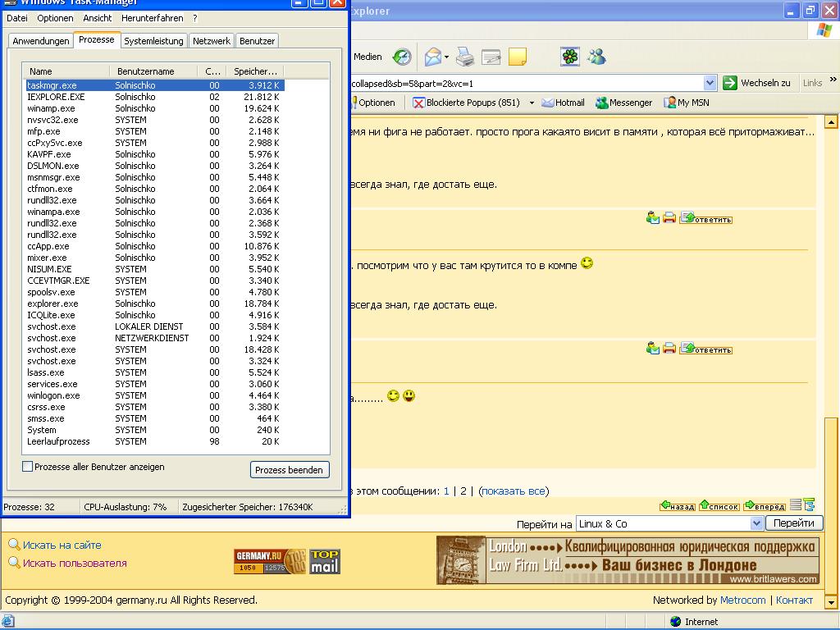Click the Перейти button
The image size is (840, 630).
[x=794, y=523]
